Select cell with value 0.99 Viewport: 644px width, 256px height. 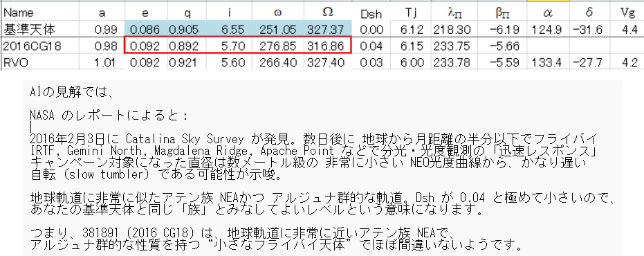tap(102, 29)
